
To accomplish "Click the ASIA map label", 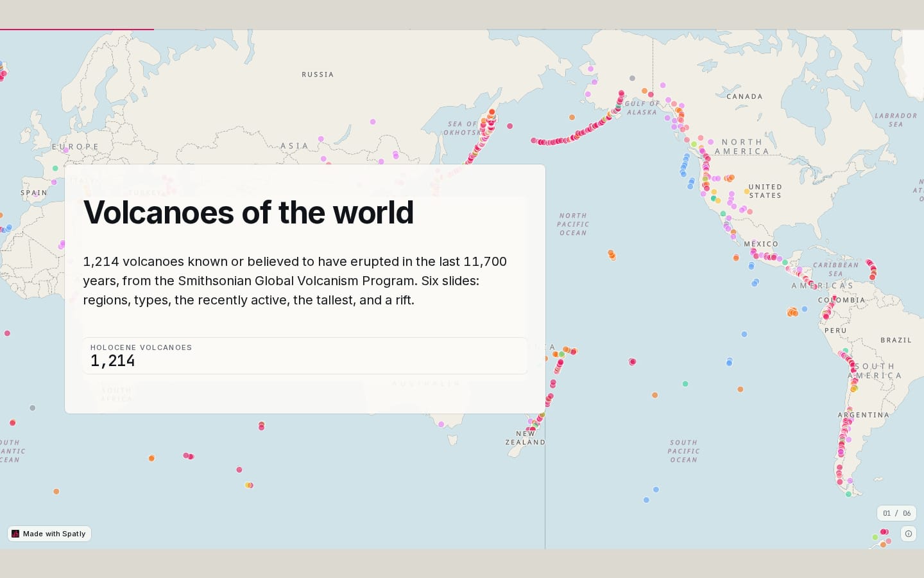I will click(294, 146).
